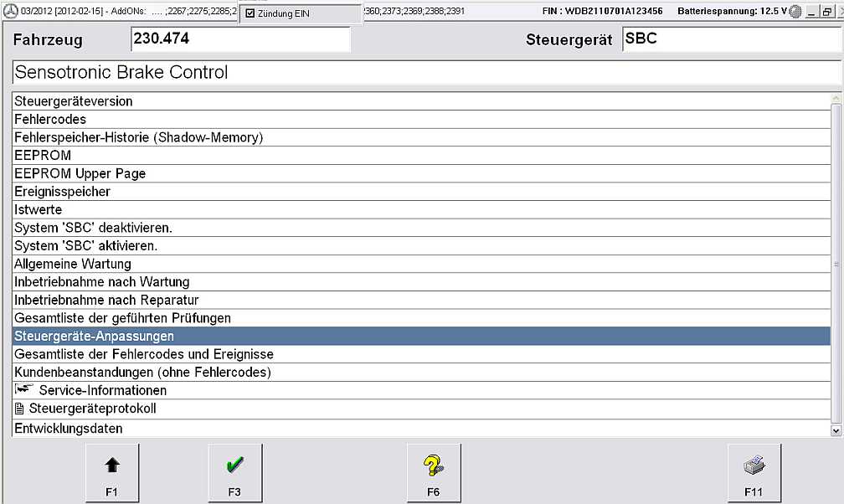Open the Fehlercodes entry
This screenshot has height=504, width=844.
(50, 119)
